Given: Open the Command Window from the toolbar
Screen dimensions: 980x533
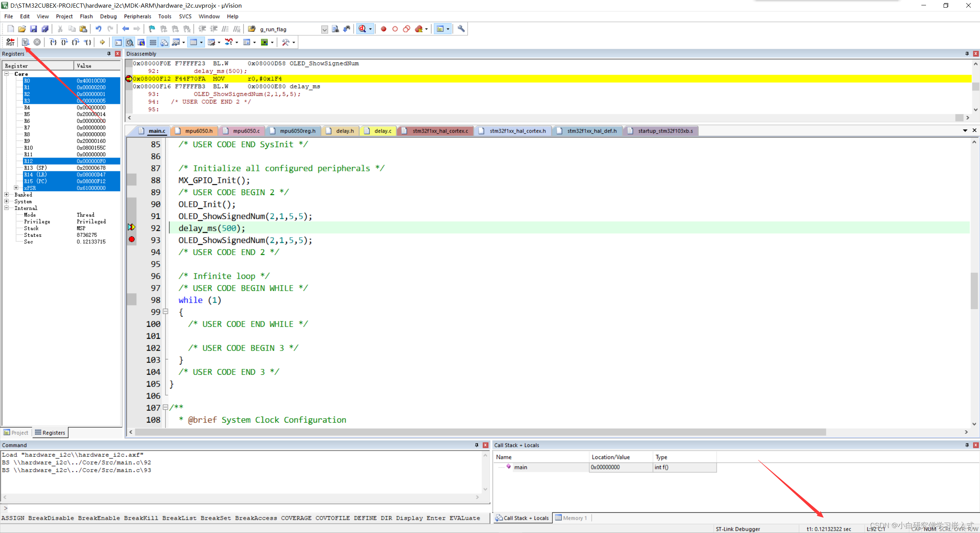Looking at the screenshot, I should (118, 42).
